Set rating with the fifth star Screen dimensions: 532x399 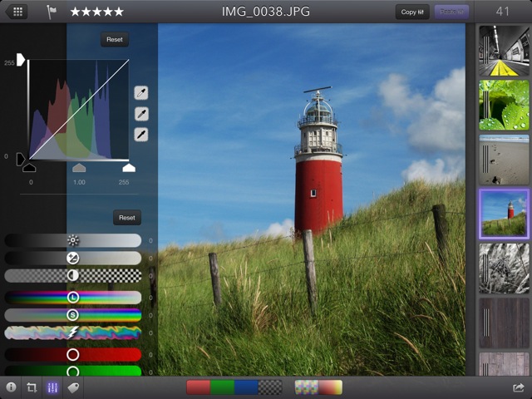point(118,12)
